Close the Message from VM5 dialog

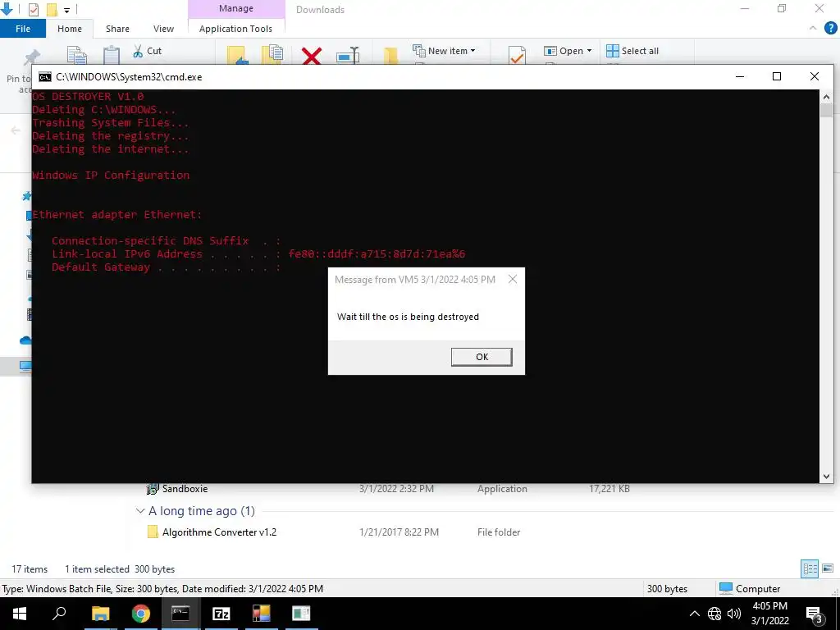(513, 279)
